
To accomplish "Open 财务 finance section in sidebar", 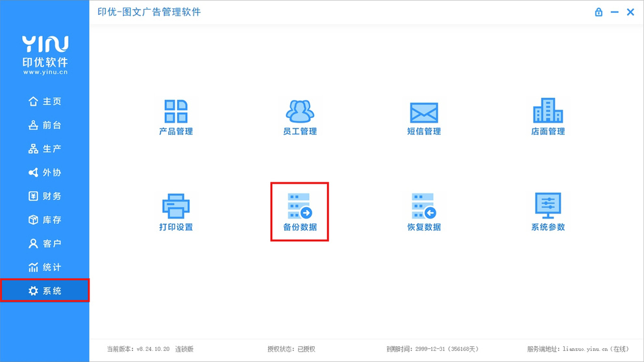I will [45, 197].
